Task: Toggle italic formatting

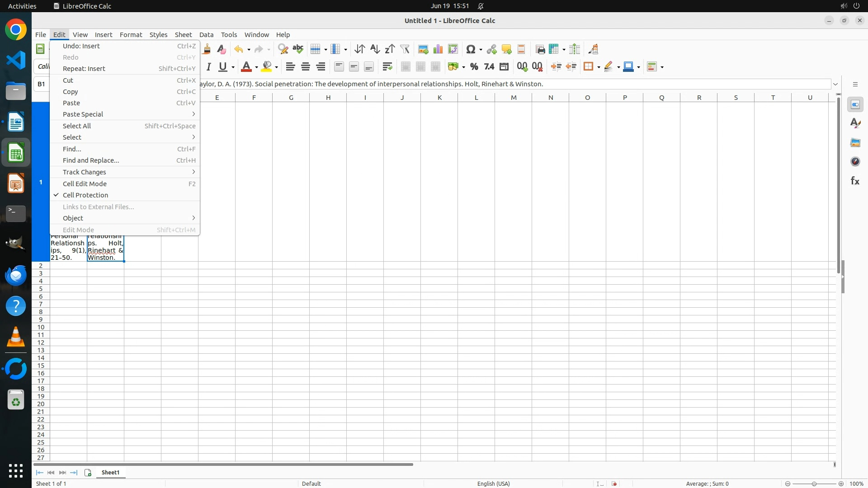Action: 208,67
